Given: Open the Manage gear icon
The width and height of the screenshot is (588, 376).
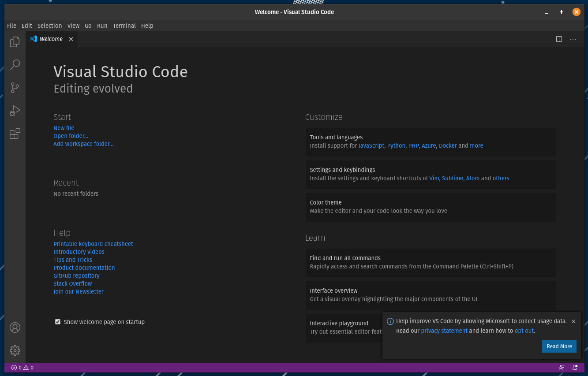Looking at the screenshot, I should pos(15,350).
